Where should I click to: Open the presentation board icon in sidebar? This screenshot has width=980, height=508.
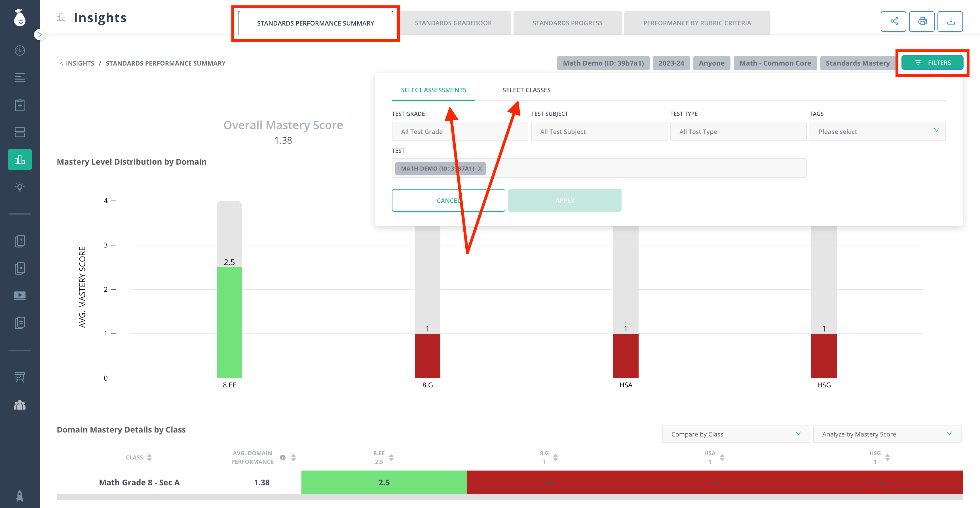pyautogui.click(x=20, y=377)
